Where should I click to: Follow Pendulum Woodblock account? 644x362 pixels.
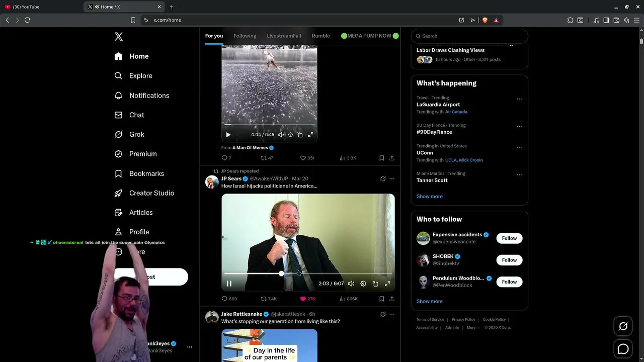pos(509,282)
